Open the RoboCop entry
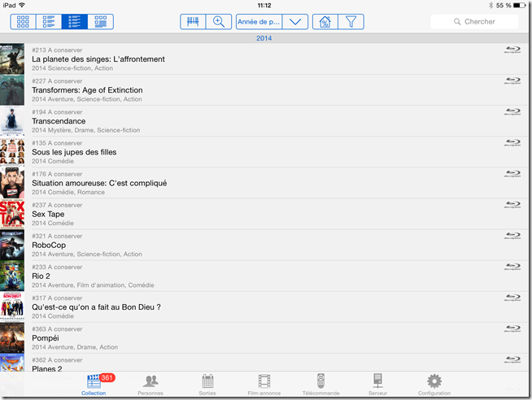The height and width of the screenshot is (400, 532). [x=264, y=245]
